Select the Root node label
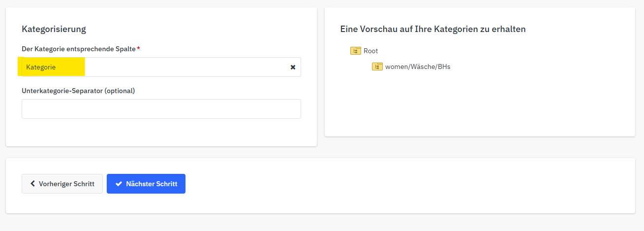Image resolution: width=644 pixels, height=231 pixels. tap(371, 51)
